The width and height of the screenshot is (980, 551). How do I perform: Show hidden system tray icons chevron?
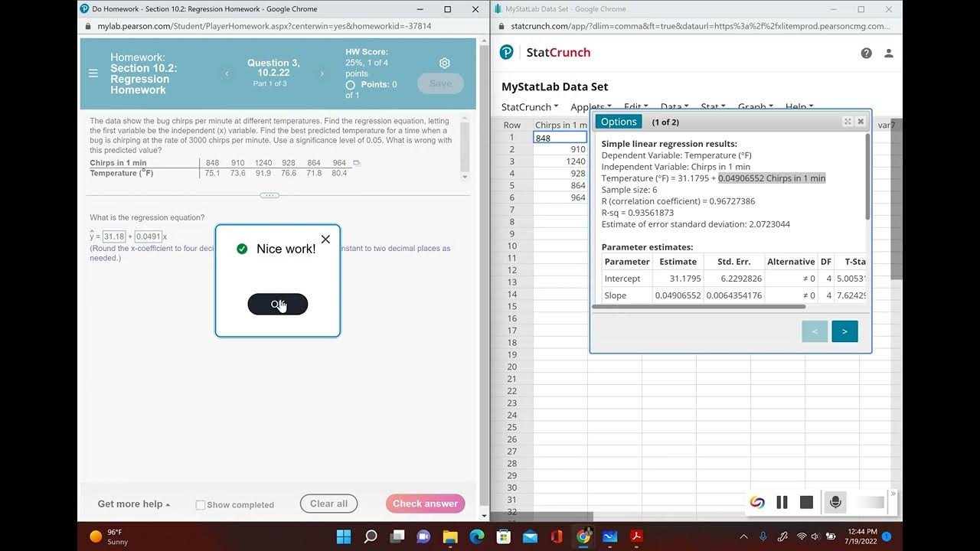pos(743,536)
